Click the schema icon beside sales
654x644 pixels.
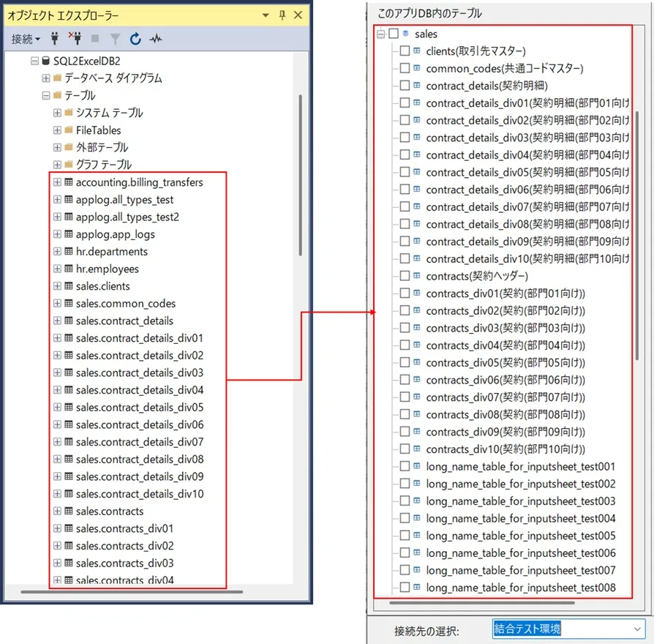coord(405,34)
